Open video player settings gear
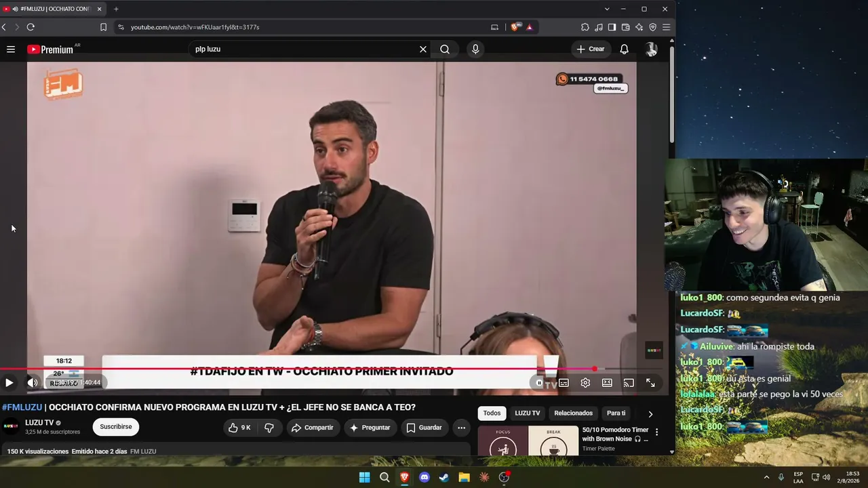 [x=585, y=383]
